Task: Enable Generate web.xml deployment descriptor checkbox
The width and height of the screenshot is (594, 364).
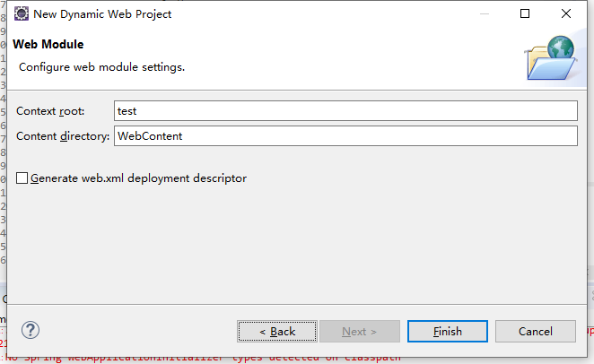Action: click(22, 178)
